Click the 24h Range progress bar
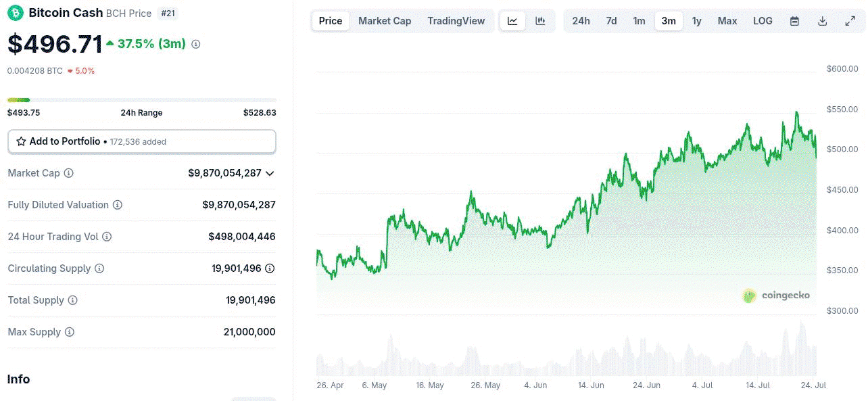This screenshot has width=868, height=401. [x=142, y=100]
